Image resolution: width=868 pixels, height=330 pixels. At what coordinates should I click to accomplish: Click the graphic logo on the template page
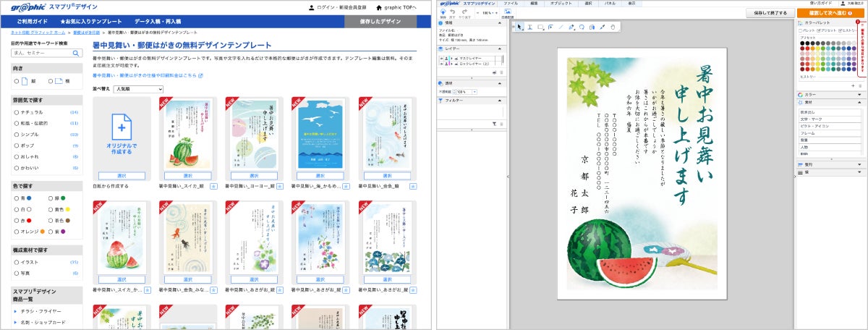click(27, 7)
